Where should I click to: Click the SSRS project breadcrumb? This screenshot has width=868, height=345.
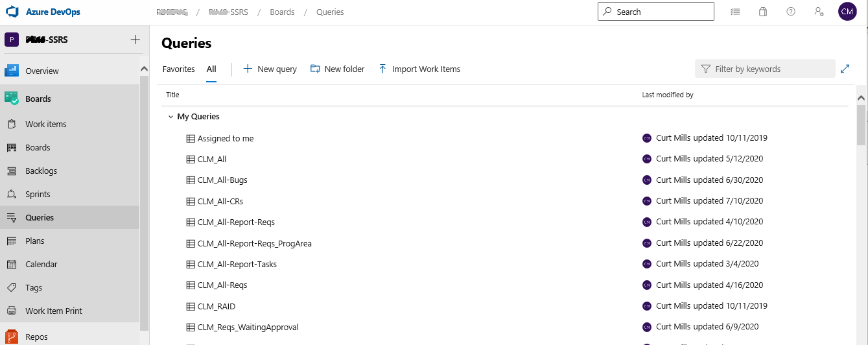point(229,12)
